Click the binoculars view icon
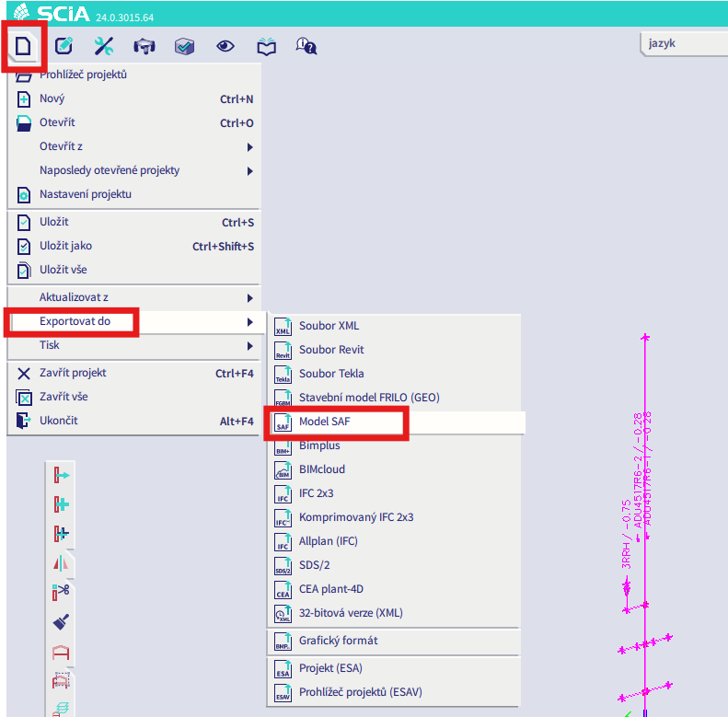728x717 pixels. pos(144,46)
